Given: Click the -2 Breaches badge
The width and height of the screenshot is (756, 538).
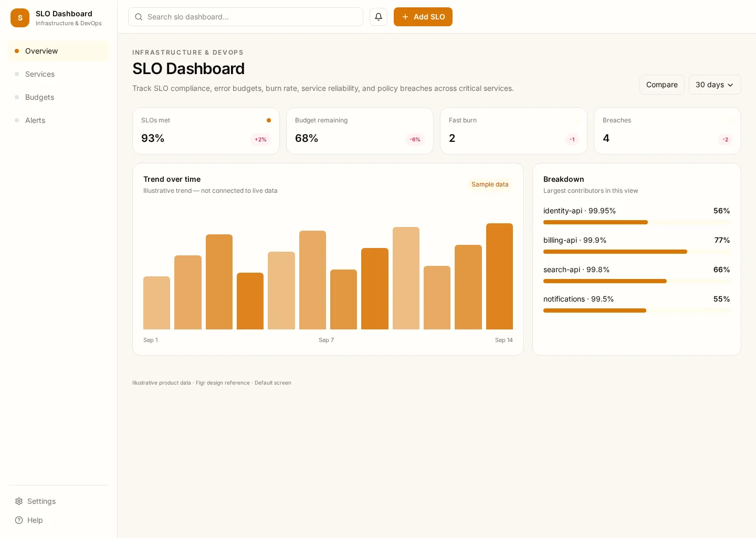Looking at the screenshot, I should [x=726, y=139].
